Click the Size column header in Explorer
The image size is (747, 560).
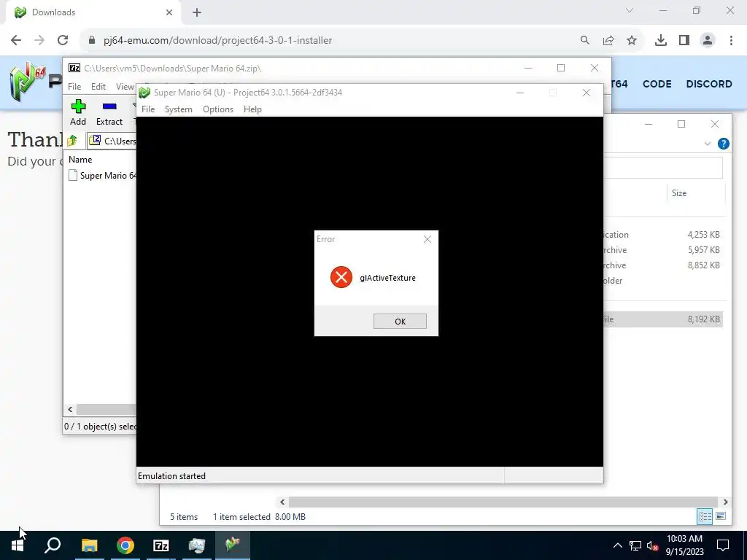[679, 192]
